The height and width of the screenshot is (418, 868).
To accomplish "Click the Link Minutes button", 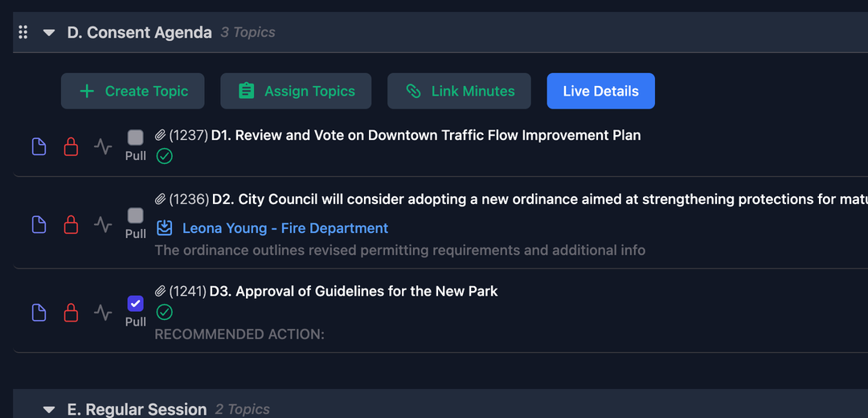I will pos(459,92).
